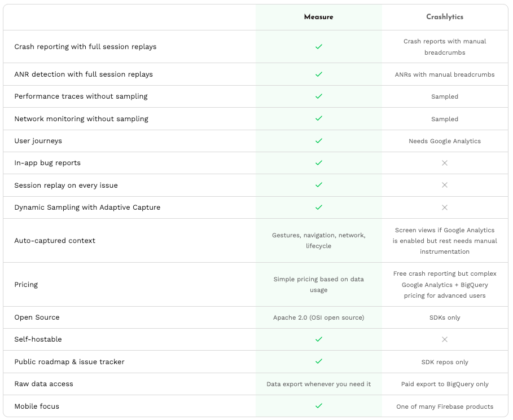Click 'Needs Google Analytics' cell text
The width and height of the screenshot is (513, 420).
coord(445,141)
